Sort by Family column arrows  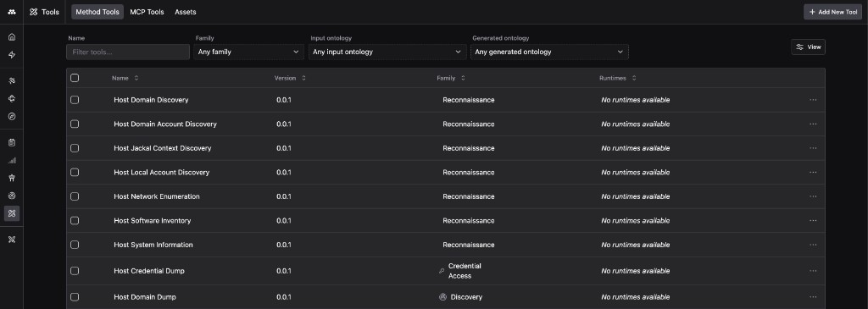point(463,78)
